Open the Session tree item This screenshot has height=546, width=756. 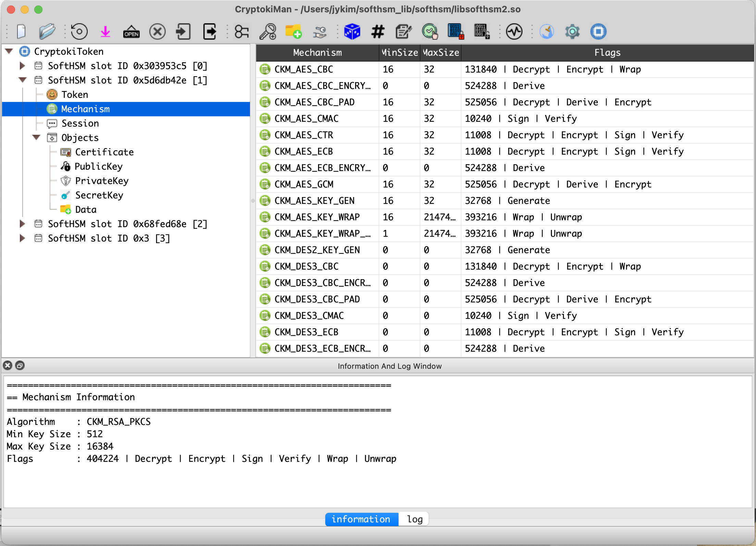(x=80, y=123)
